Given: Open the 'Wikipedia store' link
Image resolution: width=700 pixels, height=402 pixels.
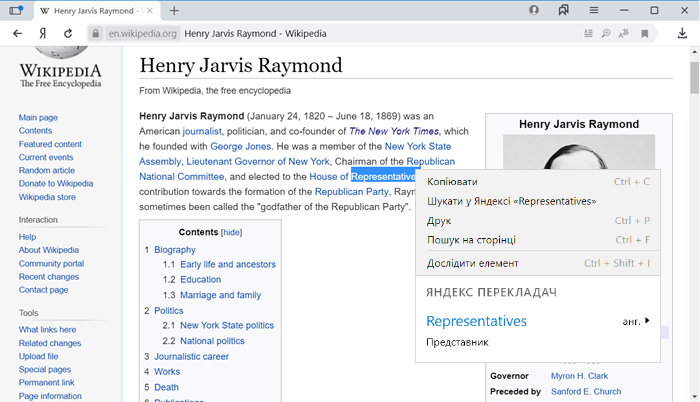Looking at the screenshot, I should point(47,197).
